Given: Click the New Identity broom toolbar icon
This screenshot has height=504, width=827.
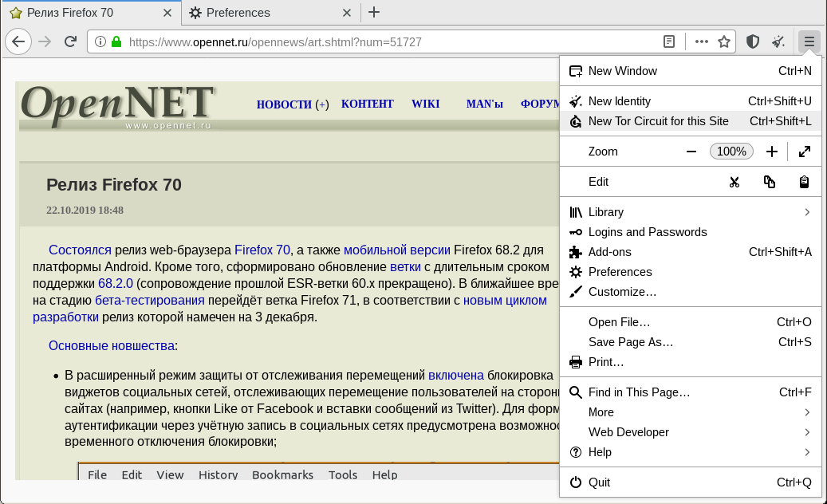Looking at the screenshot, I should 779,41.
